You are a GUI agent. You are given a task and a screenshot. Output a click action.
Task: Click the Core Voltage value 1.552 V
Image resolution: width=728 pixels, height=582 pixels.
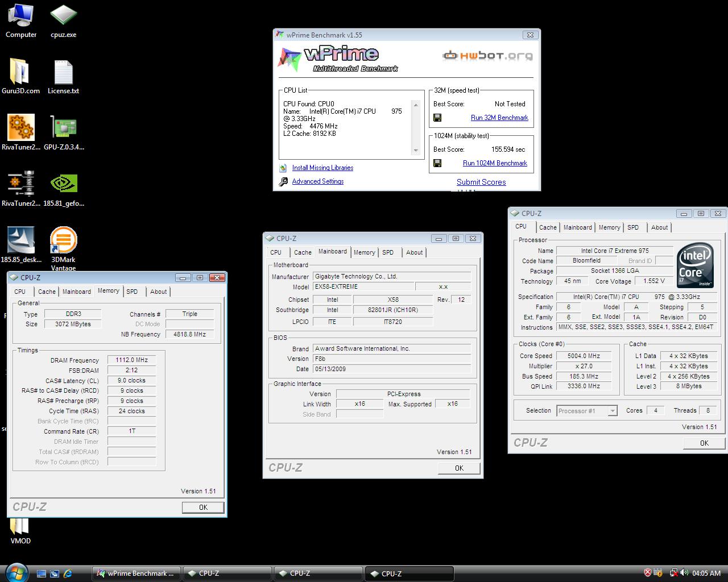click(653, 281)
